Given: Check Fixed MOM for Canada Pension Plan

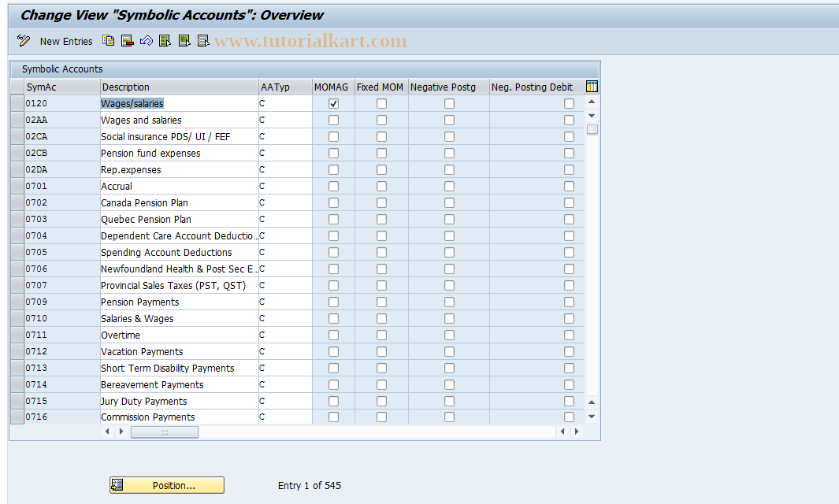Looking at the screenshot, I should point(381,202).
